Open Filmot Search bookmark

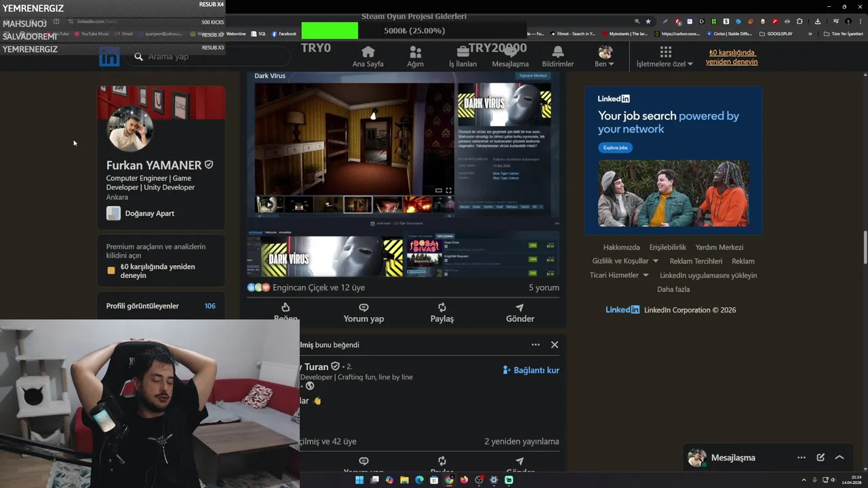coord(572,33)
